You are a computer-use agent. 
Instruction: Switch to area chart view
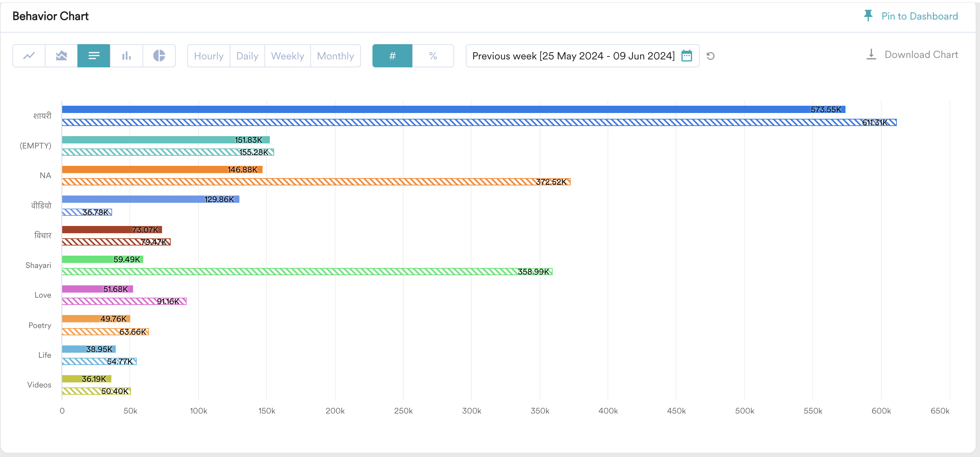click(x=61, y=56)
